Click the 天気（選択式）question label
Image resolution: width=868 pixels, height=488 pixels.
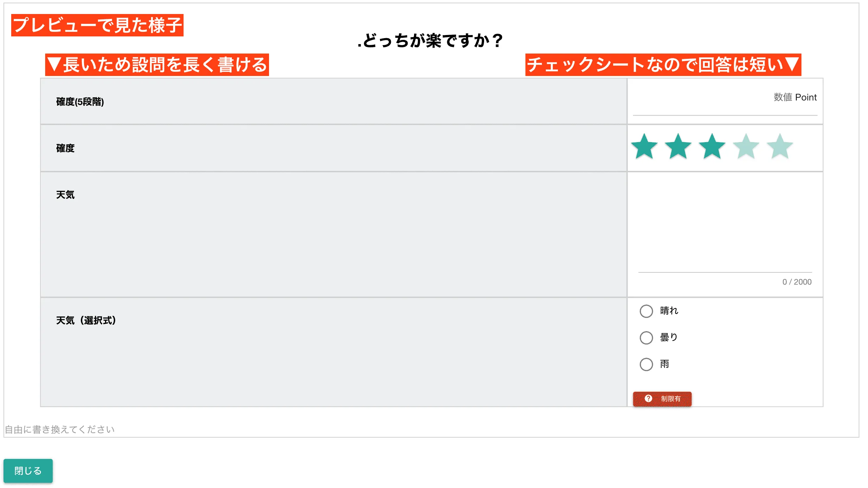(85, 319)
